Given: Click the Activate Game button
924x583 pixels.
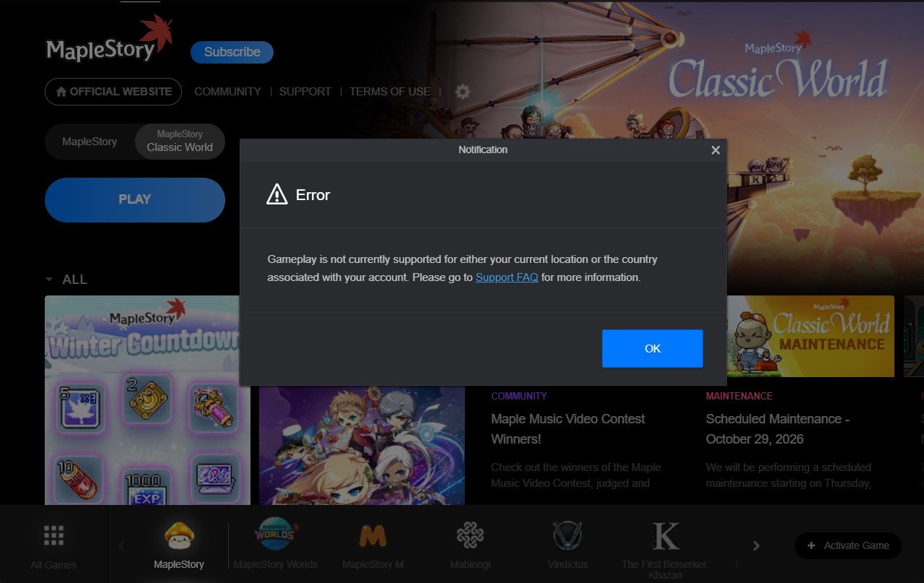Looking at the screenshot, I should (848, 545).
